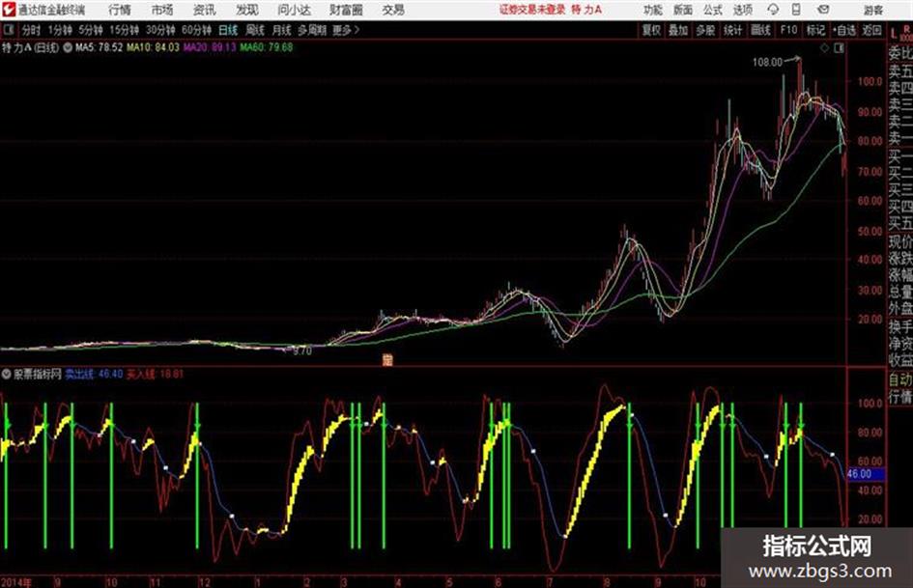Toggle the side panel icon at chart top-right
913x588 pixels.
[839, 48]
